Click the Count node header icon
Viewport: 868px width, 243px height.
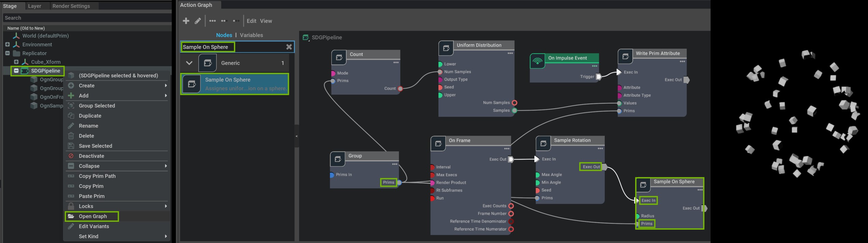tap(339, 57)
